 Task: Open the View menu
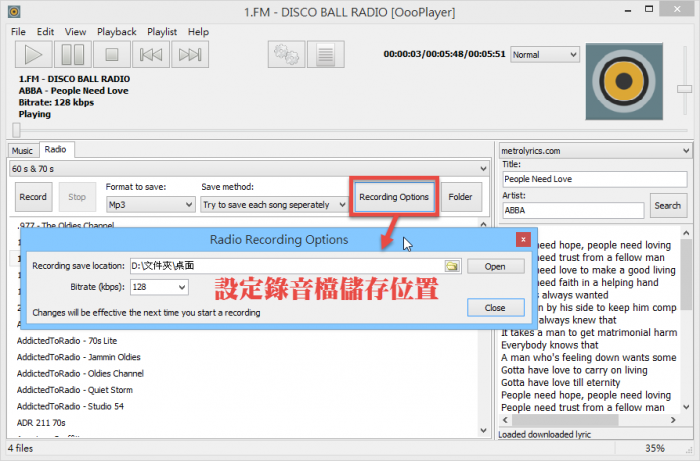(75, 32)
